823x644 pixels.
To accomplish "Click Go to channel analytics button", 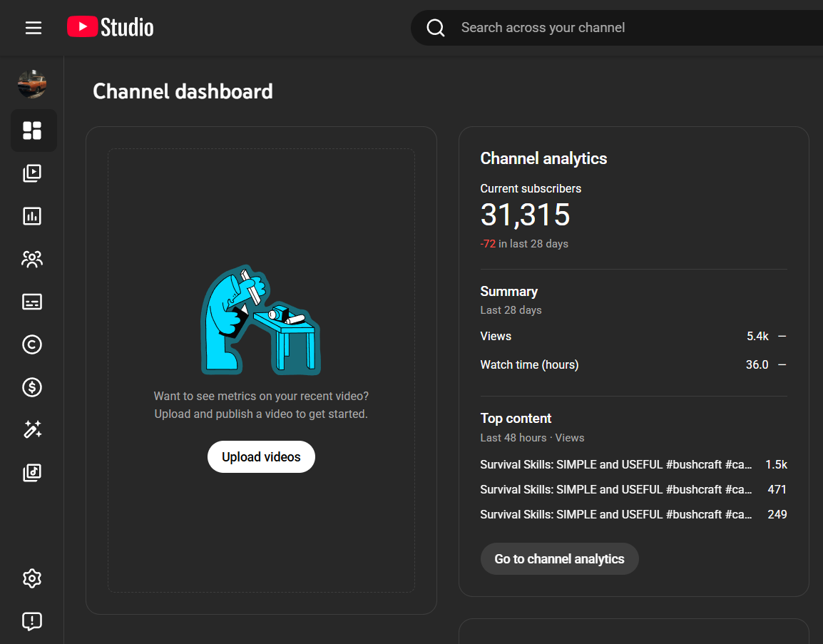I will coord(559,559).
